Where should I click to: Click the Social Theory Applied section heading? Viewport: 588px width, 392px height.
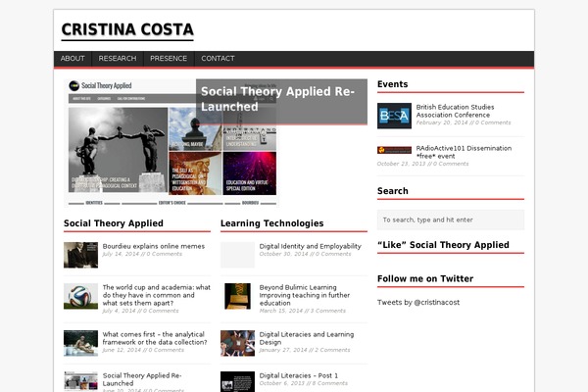[x=114, y=223]
